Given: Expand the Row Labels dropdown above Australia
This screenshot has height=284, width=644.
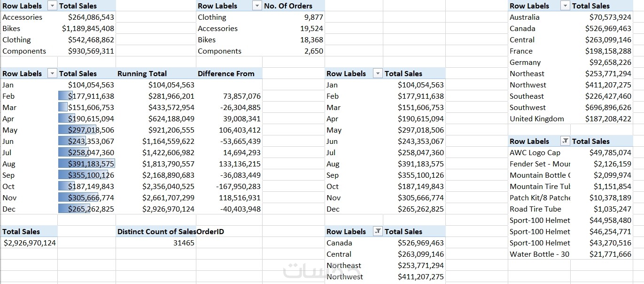Looking at the screenshot, I should pyautogui.click(x=566, y=6).
